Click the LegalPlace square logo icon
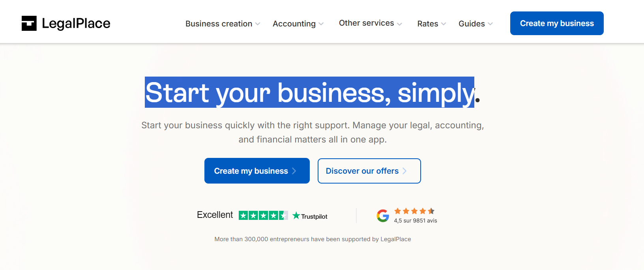 click(x=29, y=23)
